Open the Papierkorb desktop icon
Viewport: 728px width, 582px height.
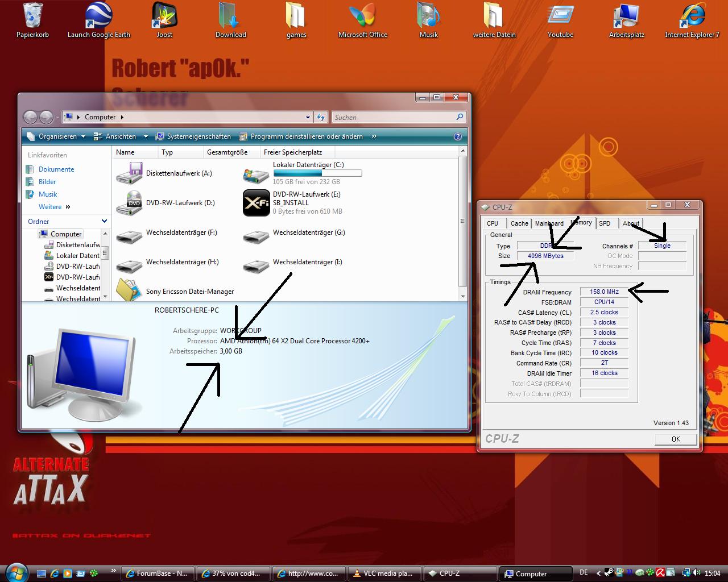point(32,20)
